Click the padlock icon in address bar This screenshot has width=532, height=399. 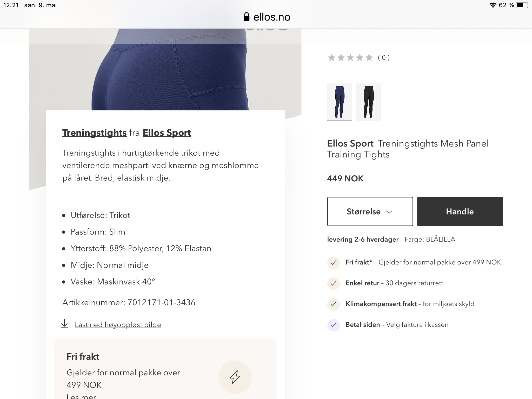[x=246, y=17]
